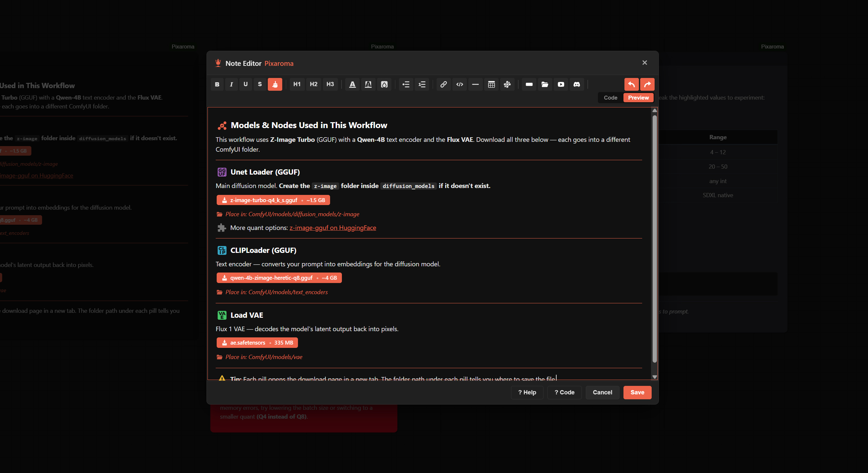Click the HuggingFace link in the background note
Image resolution: width=868 pixels, height=473 pixels.
[x=36, y=175]
